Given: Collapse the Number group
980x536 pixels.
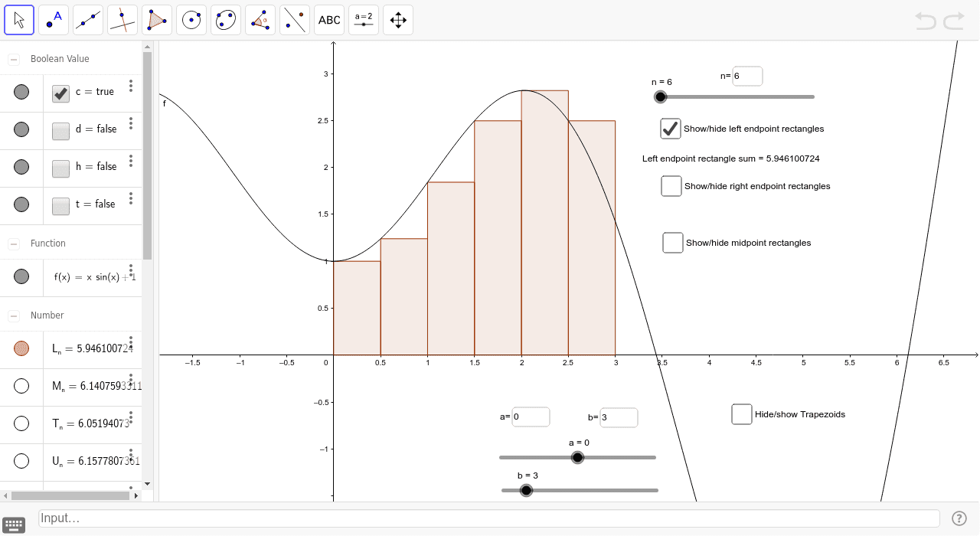Looking at the screenshot, I should 14,315.
